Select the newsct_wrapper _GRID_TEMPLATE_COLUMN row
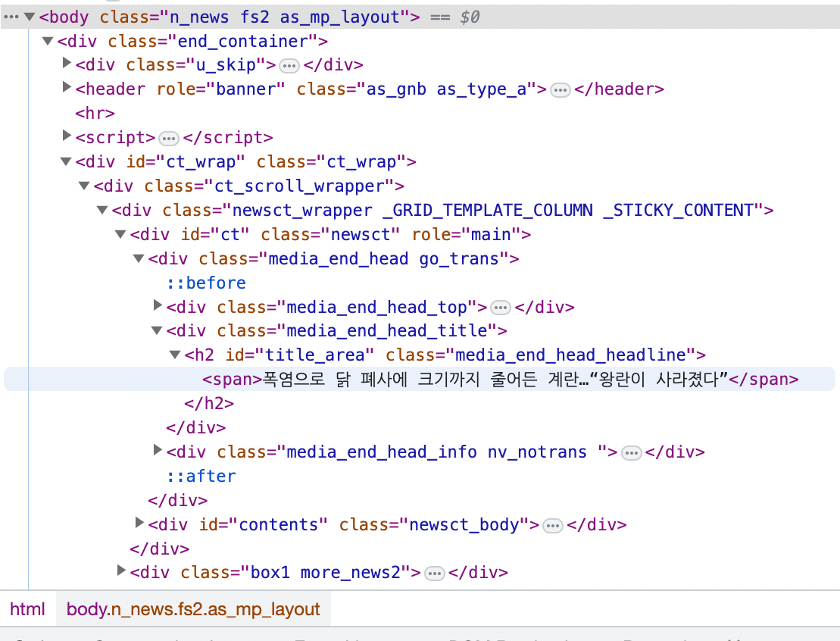This screenshot has width=840, height=641. [442, 211]
